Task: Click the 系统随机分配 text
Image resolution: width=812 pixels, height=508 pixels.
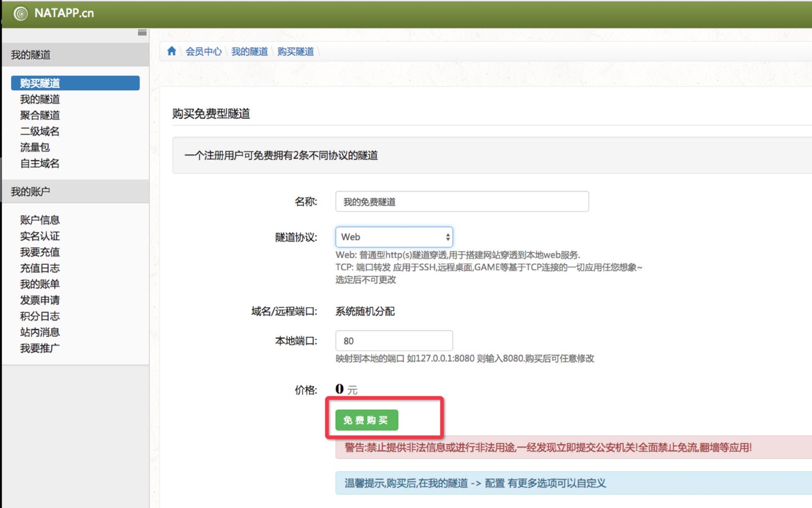Action: (x=365, y=311)
